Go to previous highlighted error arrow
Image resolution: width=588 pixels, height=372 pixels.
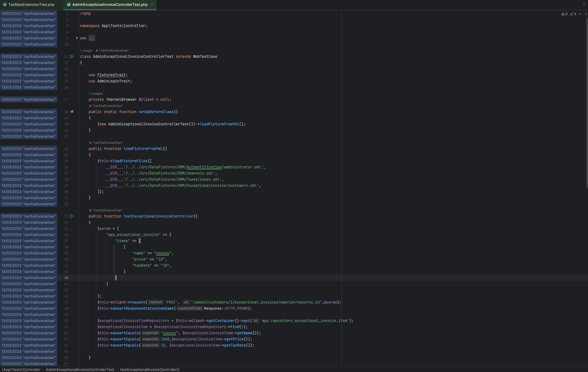580,14
